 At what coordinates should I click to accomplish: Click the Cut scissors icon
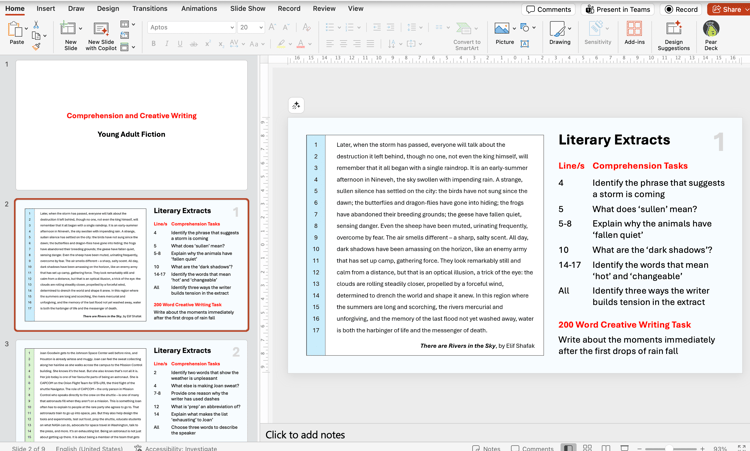36,24
